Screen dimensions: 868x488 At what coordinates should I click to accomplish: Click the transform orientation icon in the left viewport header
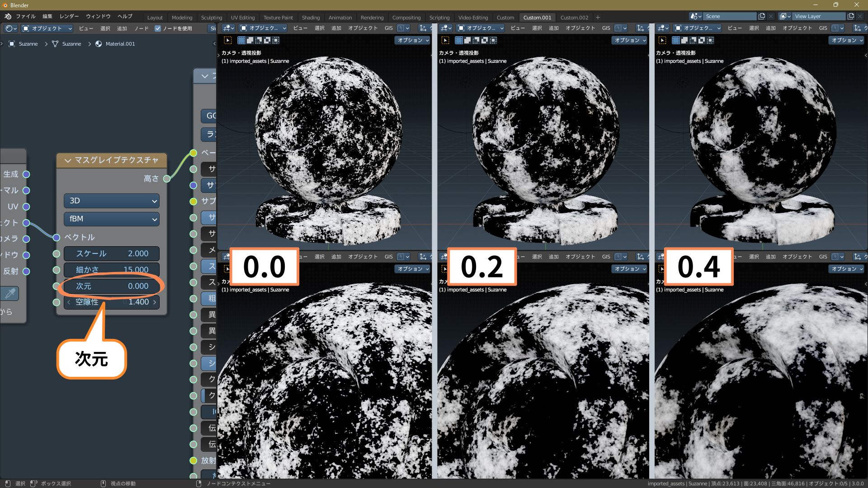[423, 28]
